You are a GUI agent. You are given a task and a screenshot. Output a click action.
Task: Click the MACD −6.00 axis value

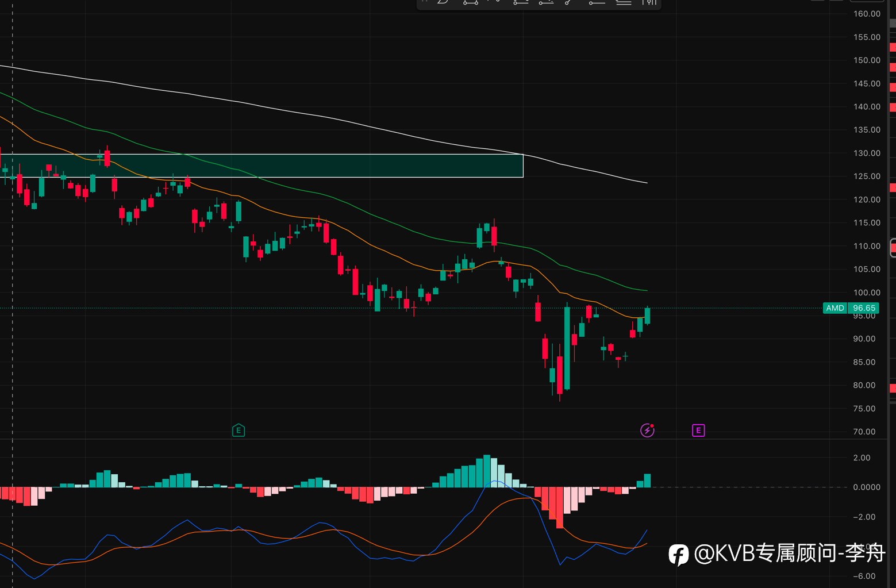pyautogui.click(x=864, y=576)
